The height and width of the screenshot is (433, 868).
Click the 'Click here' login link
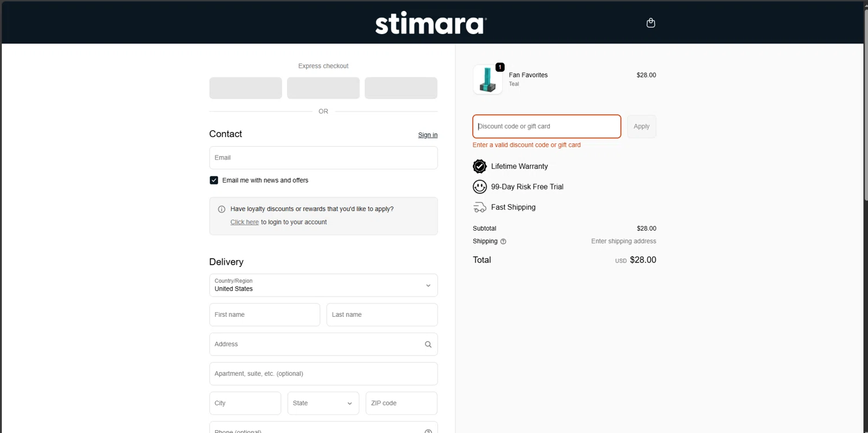coord(244,222)
